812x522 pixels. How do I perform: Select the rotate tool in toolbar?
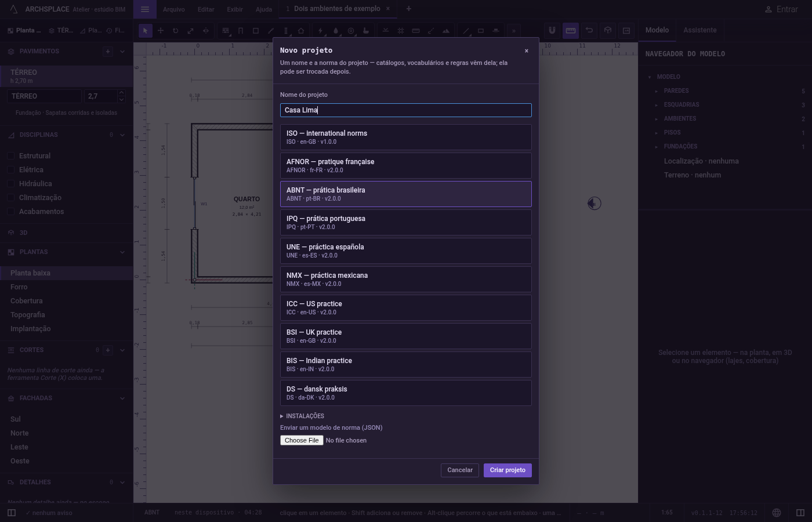point(175,31)
